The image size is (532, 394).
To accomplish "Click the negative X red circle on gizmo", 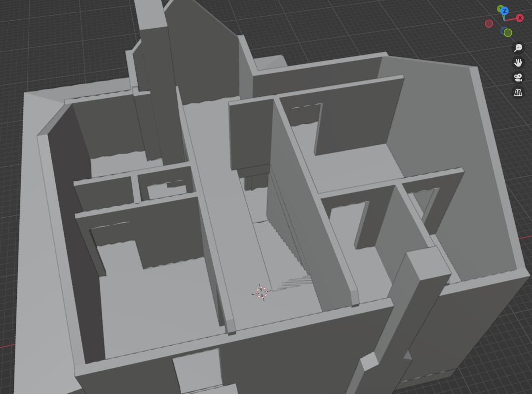I will [x=489, y=24].
